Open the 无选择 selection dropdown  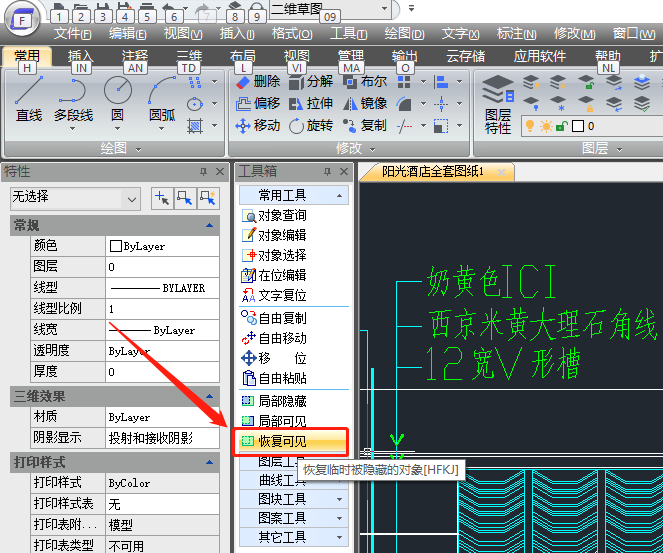coord(131,198)
